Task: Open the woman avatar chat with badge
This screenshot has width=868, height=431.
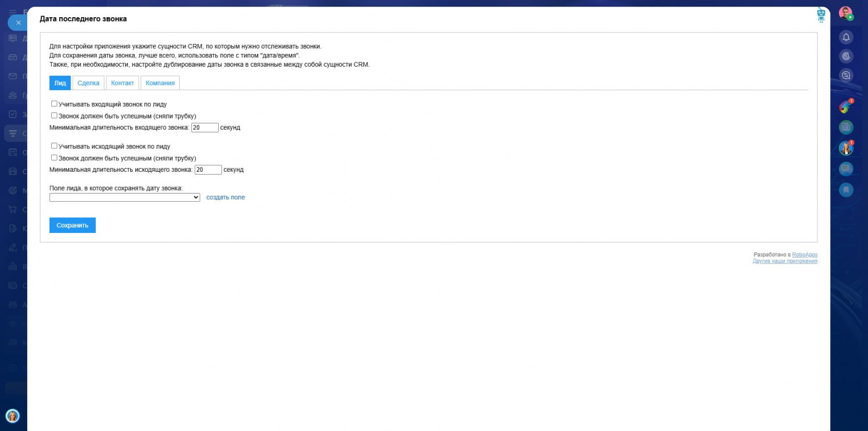Action: [846, 148]
